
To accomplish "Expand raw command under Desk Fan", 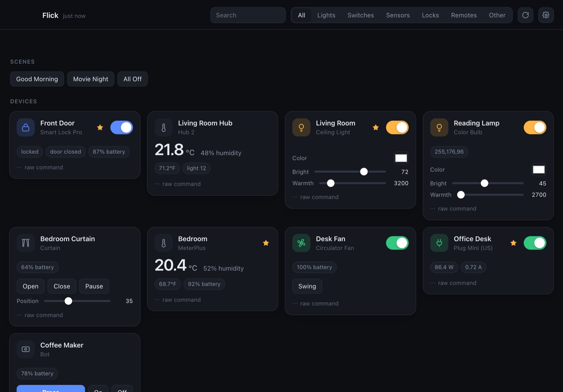I will [316, 304].
